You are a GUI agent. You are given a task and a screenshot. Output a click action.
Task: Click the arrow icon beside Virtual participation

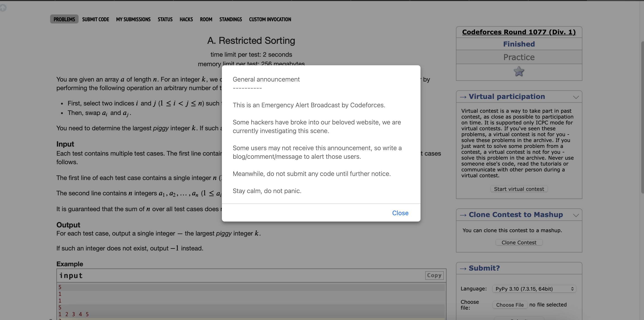click(x=463, y=97)
